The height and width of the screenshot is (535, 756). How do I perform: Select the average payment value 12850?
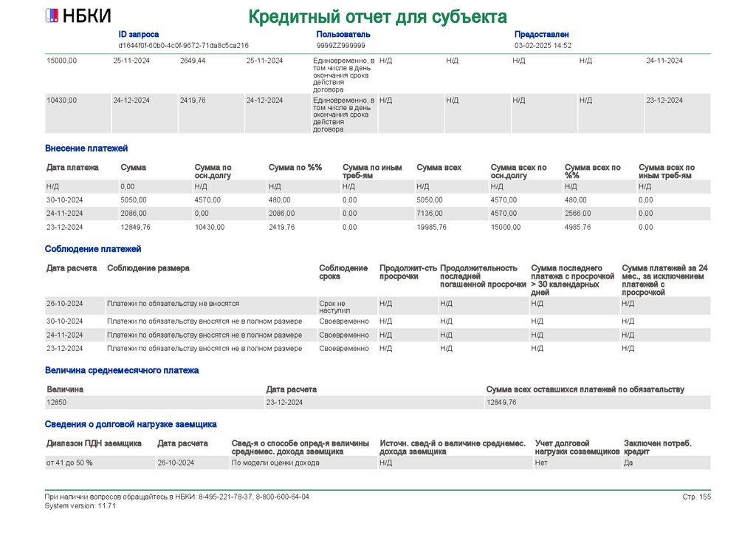coord(56,402)
